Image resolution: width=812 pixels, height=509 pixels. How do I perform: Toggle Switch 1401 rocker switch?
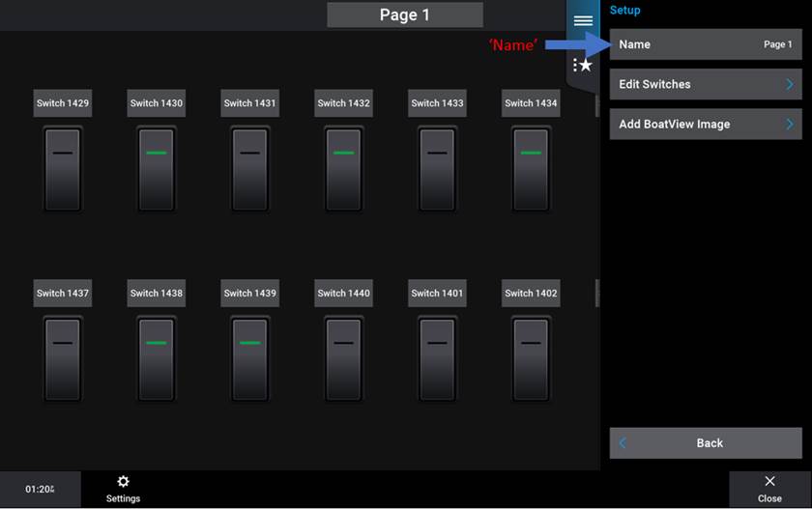(437, 359)
